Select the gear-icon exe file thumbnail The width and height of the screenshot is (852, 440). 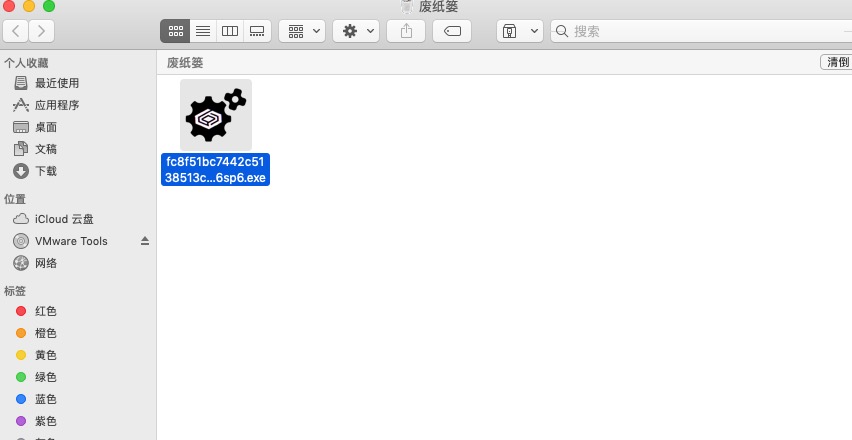click(x=216, y=115)
